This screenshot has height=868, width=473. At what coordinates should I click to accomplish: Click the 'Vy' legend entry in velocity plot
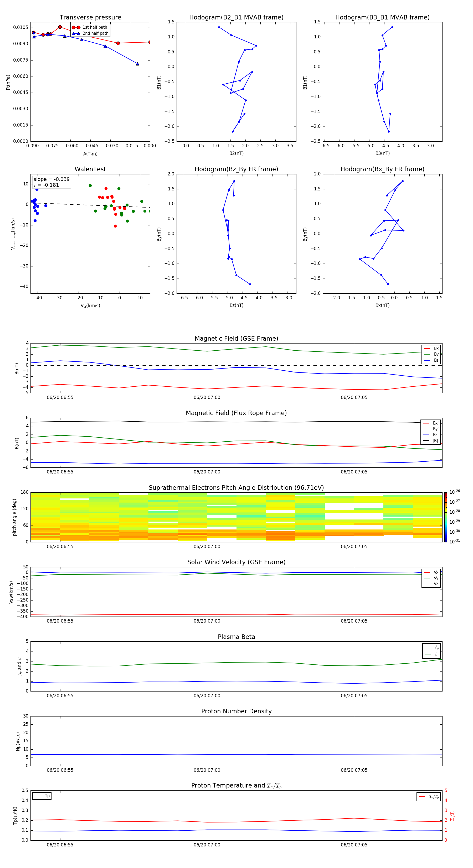click(431, 578)
